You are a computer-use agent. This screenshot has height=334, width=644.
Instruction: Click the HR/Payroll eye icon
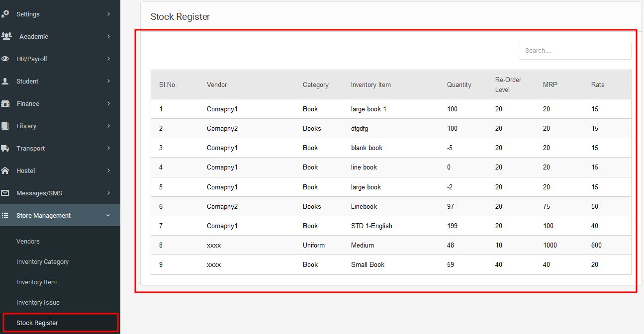[x=5, y=59]
